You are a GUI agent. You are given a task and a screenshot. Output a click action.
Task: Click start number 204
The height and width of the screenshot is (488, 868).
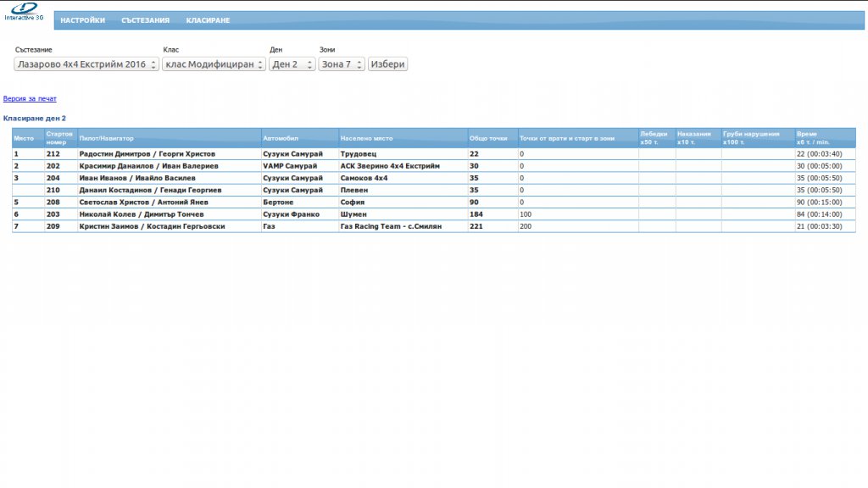pos(53,178)
